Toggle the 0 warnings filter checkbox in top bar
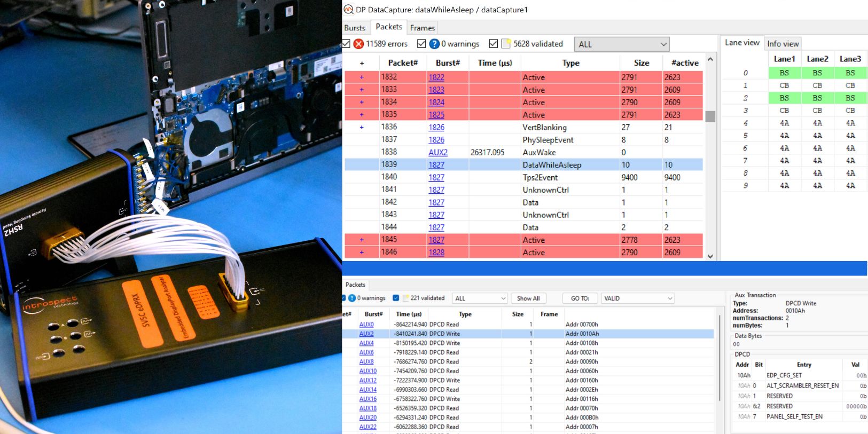This screenshot has width=868, height=434. click(x=421, y=44)
